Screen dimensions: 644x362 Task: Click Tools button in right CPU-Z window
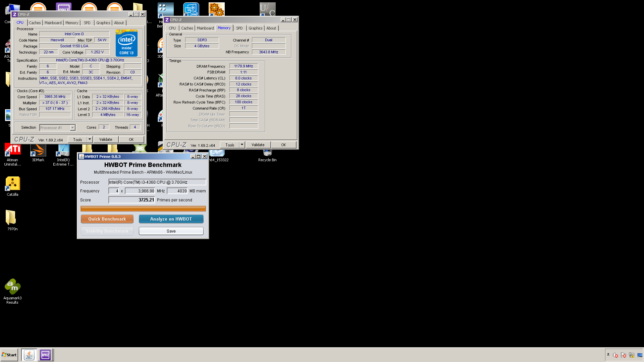point(230,145)
